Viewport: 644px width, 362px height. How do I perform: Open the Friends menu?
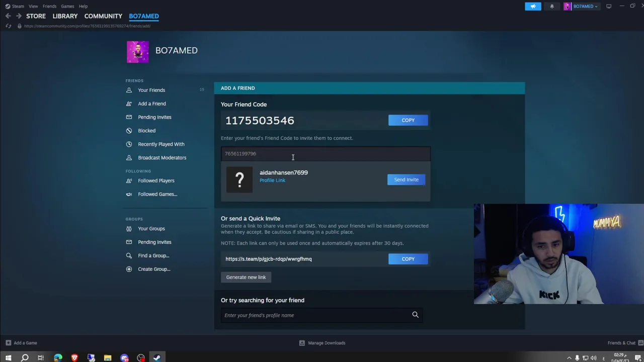[x=49, y=6]
